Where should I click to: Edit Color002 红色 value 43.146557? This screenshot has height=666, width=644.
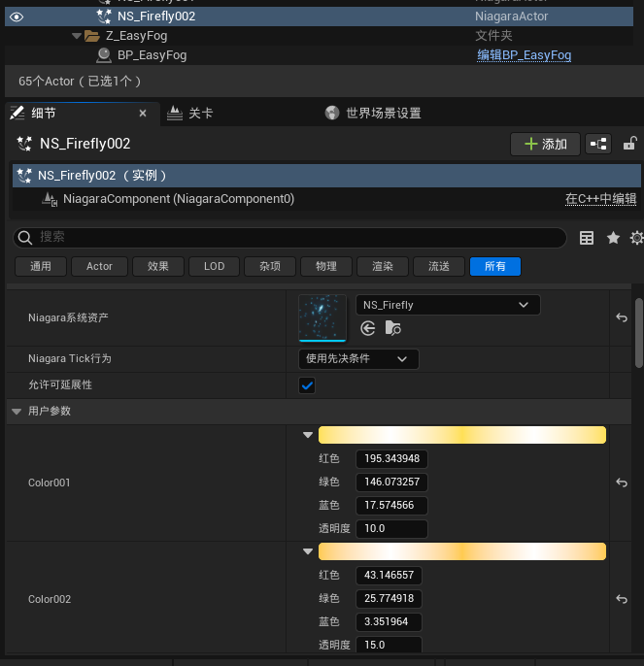pyautogui.click(x=389, y=575)
